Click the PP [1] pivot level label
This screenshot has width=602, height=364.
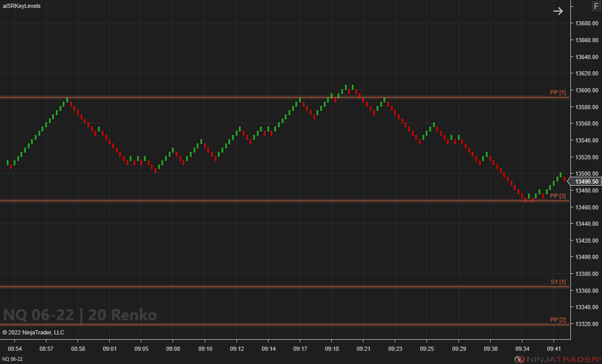(x=558, y=92)
